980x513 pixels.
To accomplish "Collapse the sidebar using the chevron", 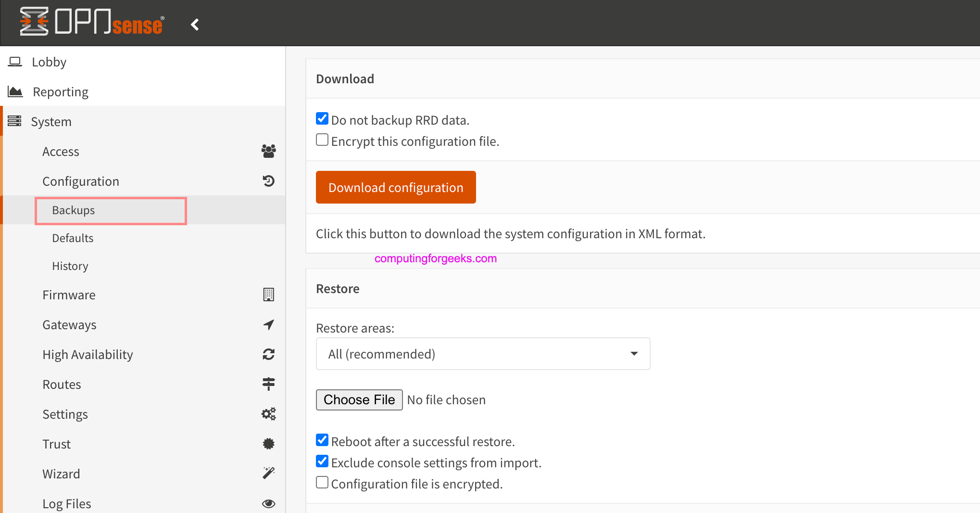I will [x=195, y=24].
